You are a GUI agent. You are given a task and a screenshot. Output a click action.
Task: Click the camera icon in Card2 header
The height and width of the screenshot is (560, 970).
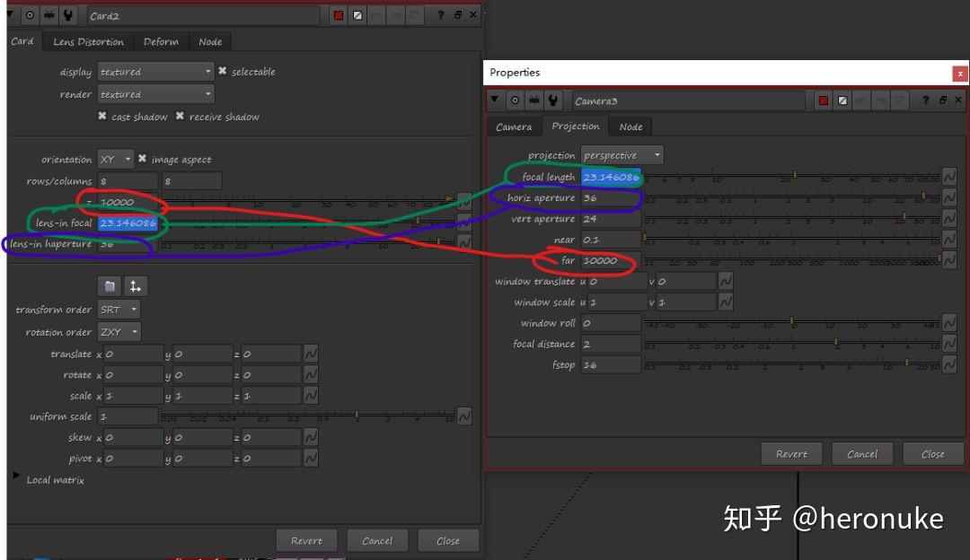coord(48,15)
